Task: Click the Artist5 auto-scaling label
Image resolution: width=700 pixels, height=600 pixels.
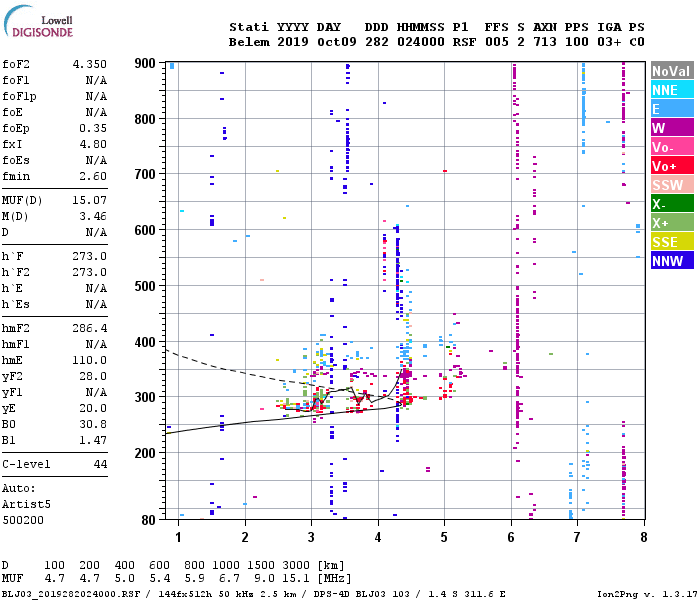Action: [26, 504]
